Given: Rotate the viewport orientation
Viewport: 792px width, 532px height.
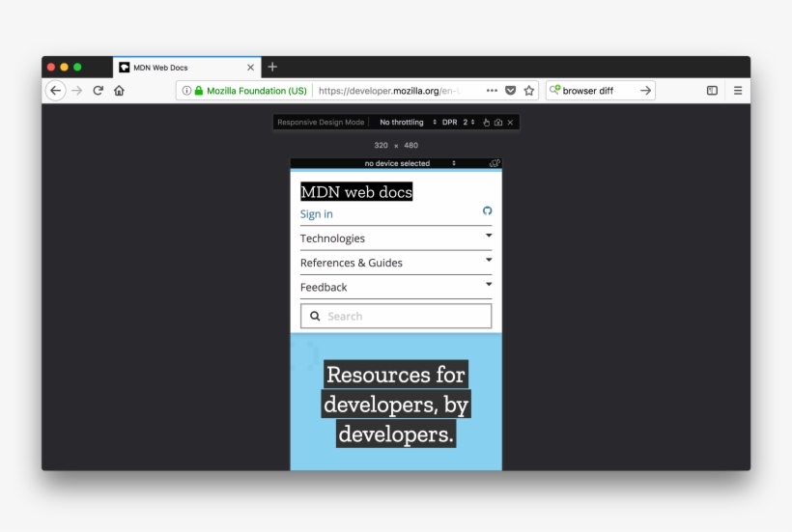Looking at the screenshot, I should coord(495,163).
